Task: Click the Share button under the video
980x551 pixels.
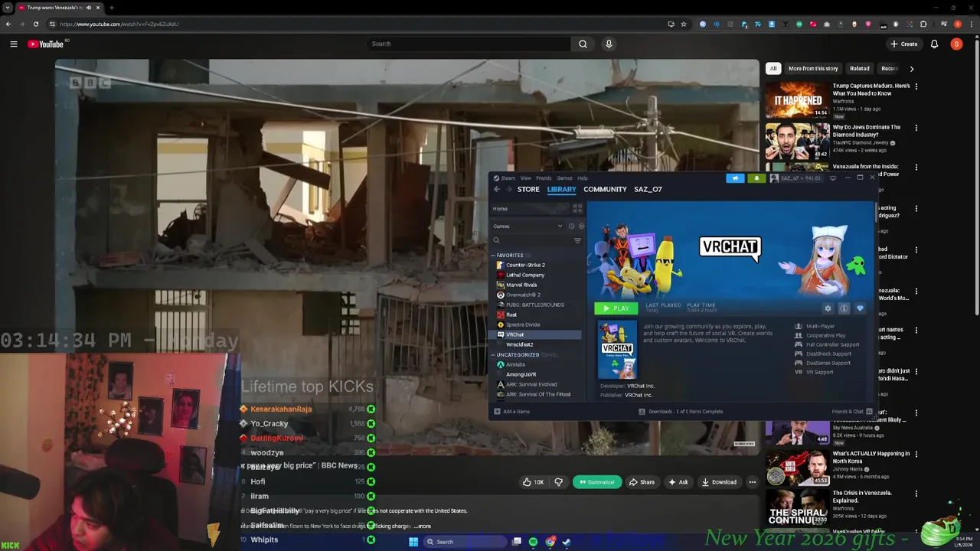Action: click(x=642, y=482)
